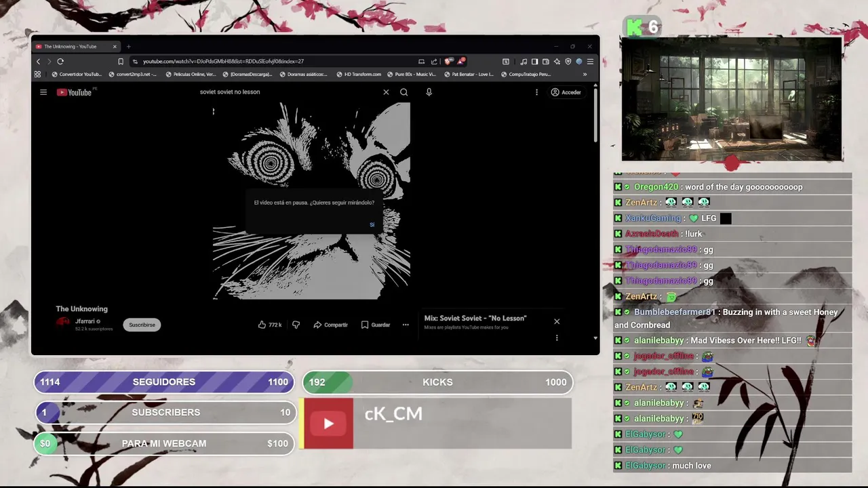Open the browser main hamburger menu
The image size is (868, 488).
point(590,61)
